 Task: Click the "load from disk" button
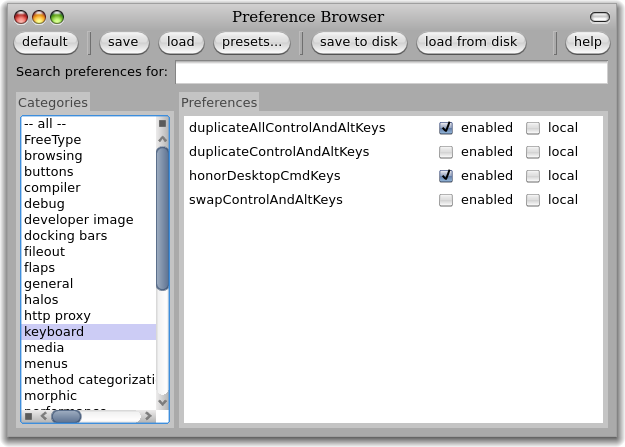pyautogui.click(x=471, y=42)
